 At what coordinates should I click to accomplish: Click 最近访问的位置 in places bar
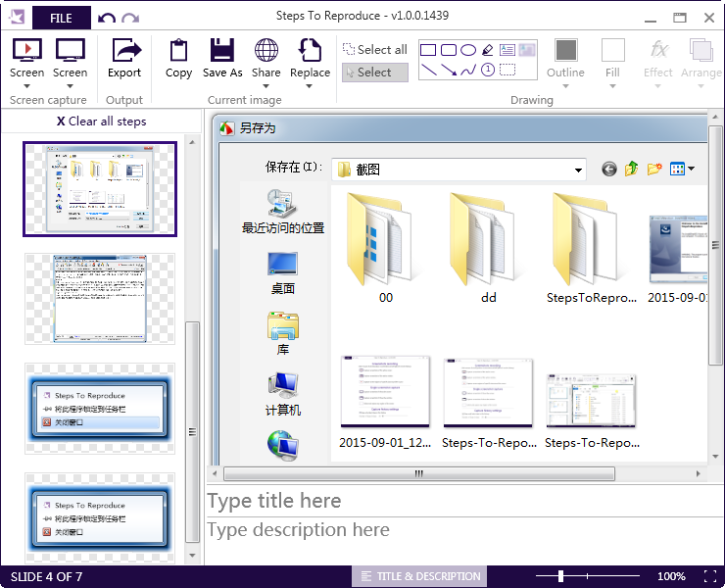[283, 212]
